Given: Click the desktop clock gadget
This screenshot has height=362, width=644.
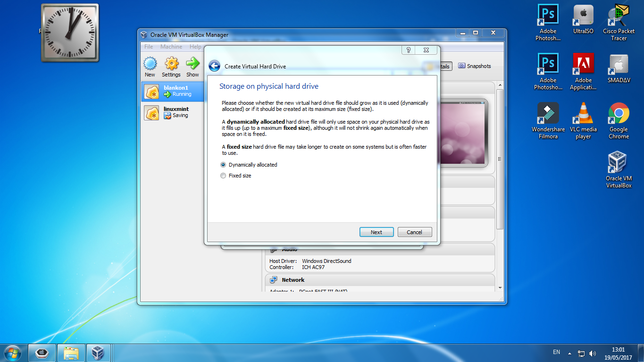Looking at the screenshot, I should [x=70, y=33].
